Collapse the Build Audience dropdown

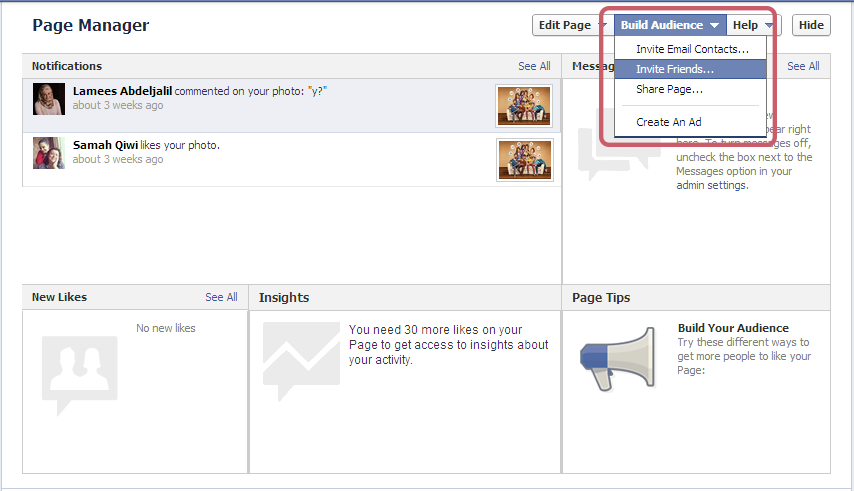pos(669,25)
